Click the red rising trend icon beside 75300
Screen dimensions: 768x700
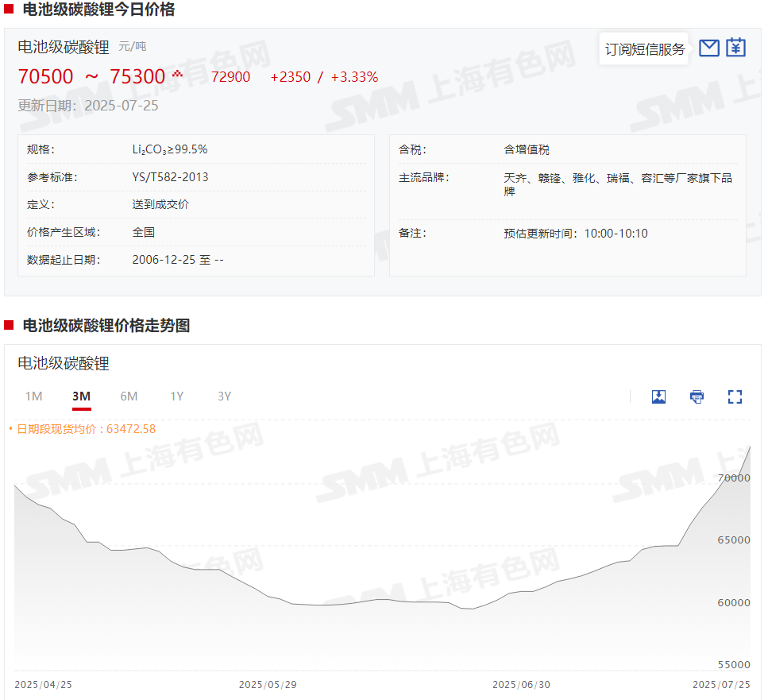[177, 75]
